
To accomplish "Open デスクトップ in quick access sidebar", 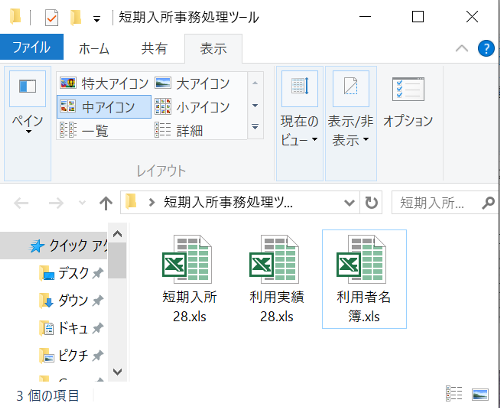I will click(71, 273).
